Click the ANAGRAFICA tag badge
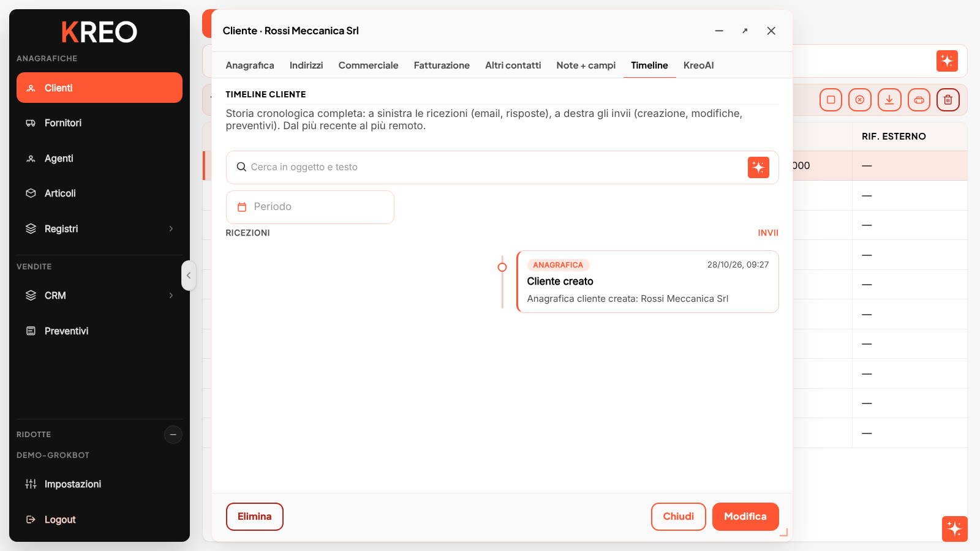This screenshot has width=980, height=551. 558,265
